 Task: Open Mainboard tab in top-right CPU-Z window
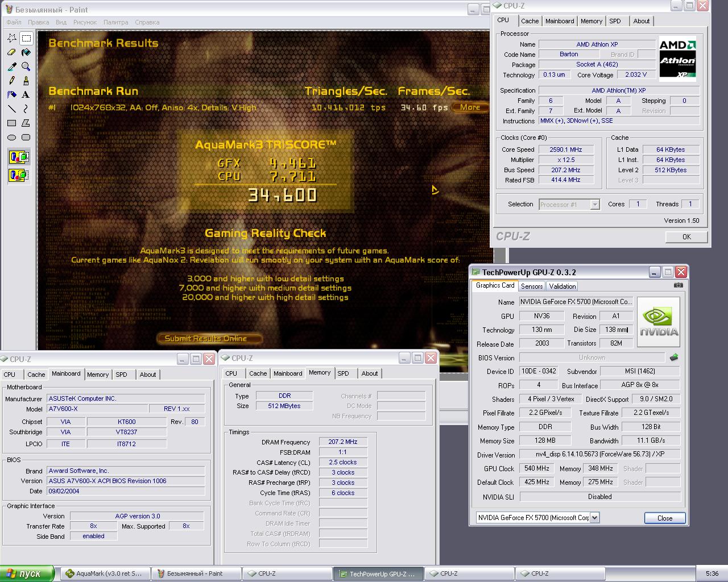tap(560, 21)
